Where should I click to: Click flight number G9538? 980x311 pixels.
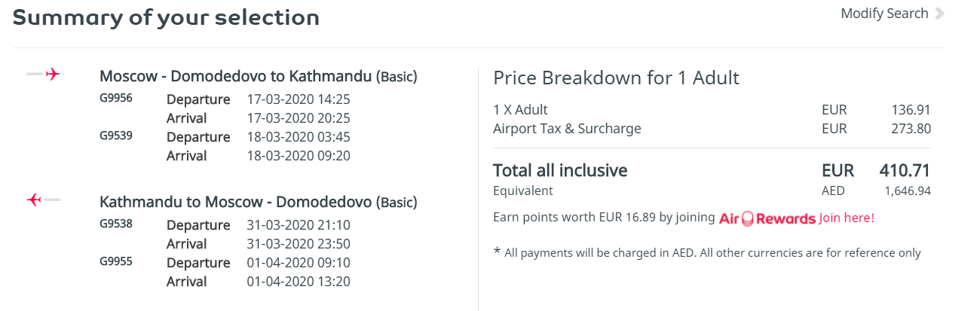coord(116,224)
